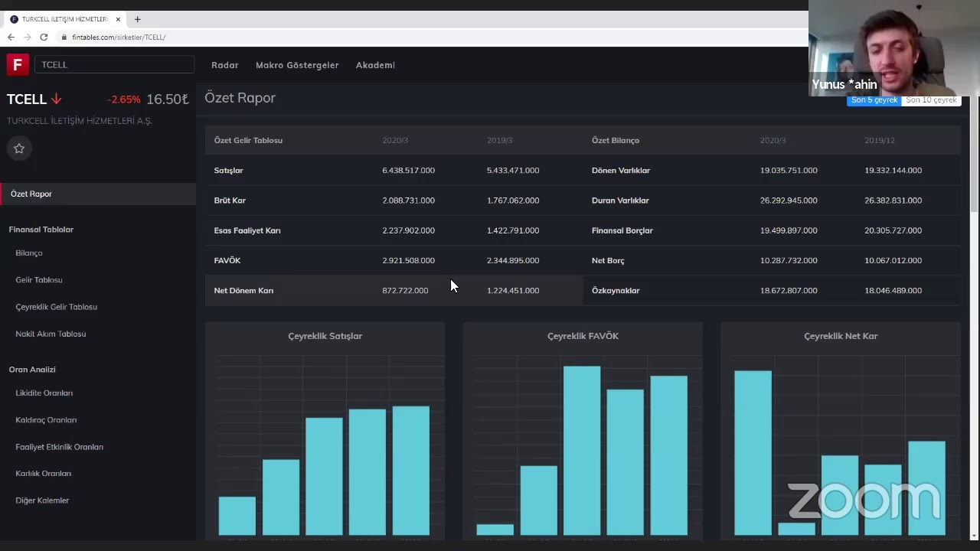The height and width of the screenshot is (551, 980).
Task: Click the TCELL red down-arrow indicator
Action: point(57,99)
